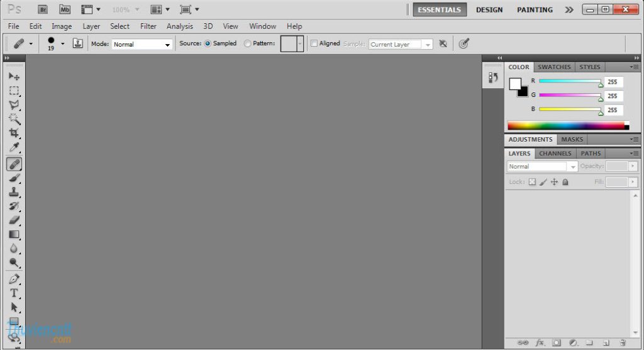Select the Move tool
Viewport: 644px width, 350px height.
tap(14, 77)
